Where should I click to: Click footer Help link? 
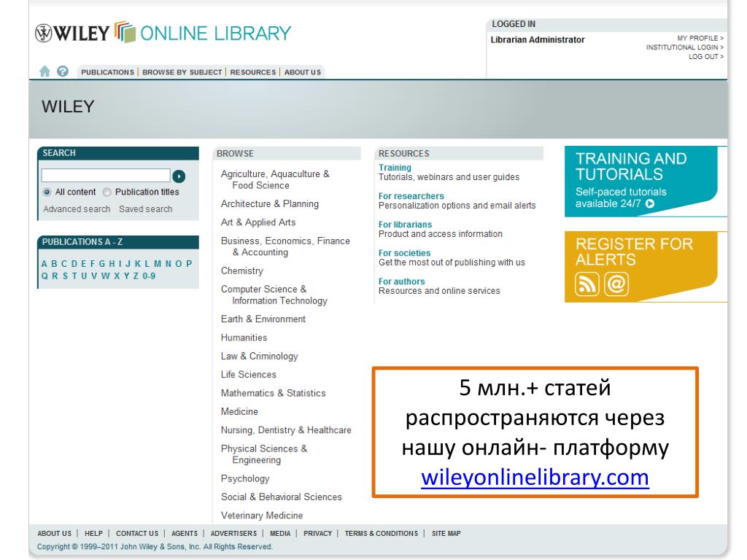pos(93,534)
